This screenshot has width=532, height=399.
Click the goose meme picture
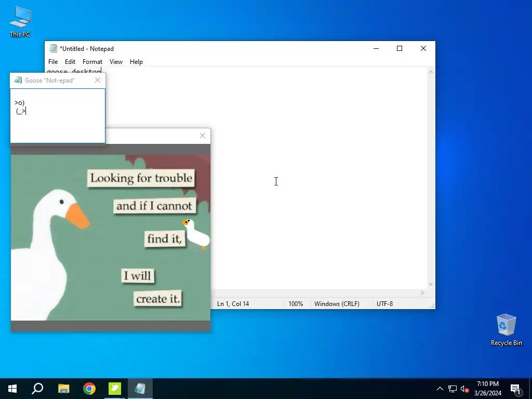click(111, 237)
